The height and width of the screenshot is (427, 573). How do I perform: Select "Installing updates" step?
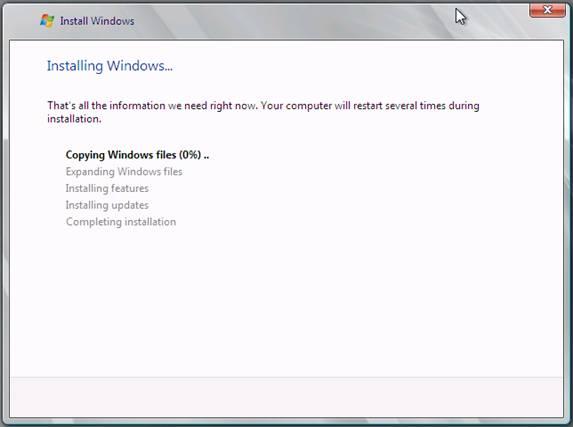pyautogui.click(x=107, y=205)
